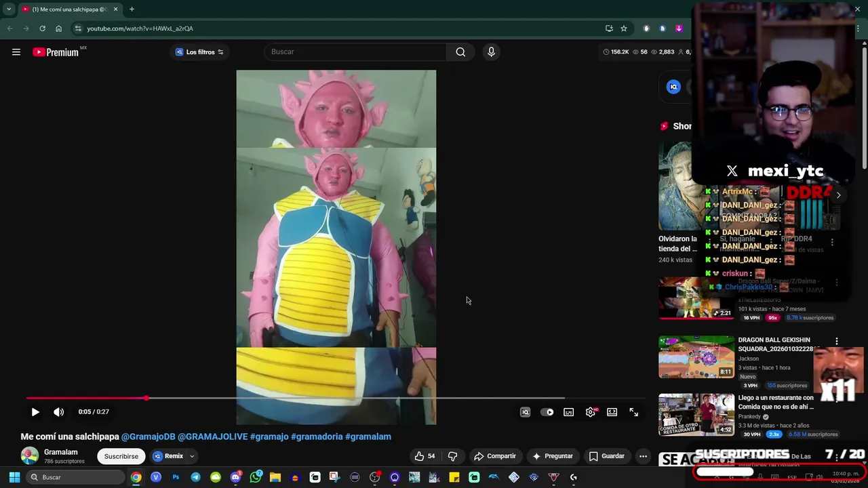Open the Gramalam channel name link
Viewport: 868px width, 488px height.
pyautogui.click(x=61, y=452)
